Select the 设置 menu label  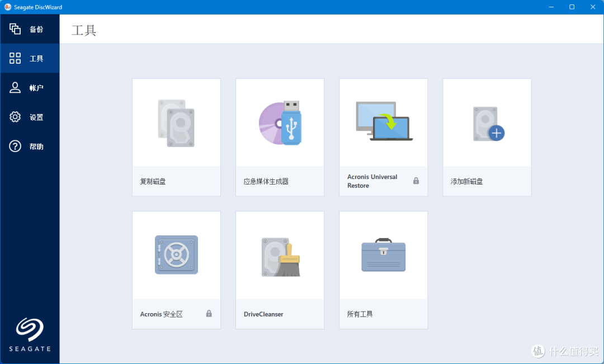coord(36,117)
